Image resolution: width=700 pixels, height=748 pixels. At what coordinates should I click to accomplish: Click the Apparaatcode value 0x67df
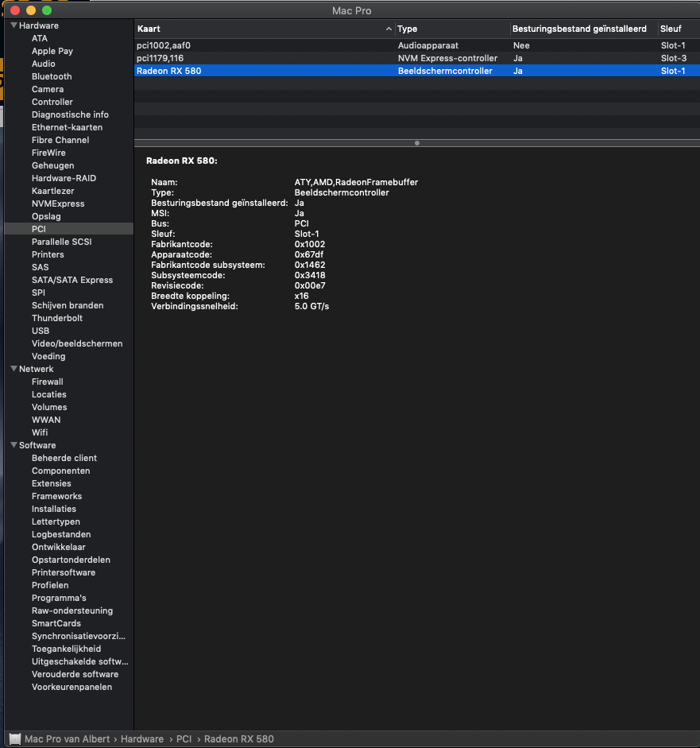pos(309,254)
